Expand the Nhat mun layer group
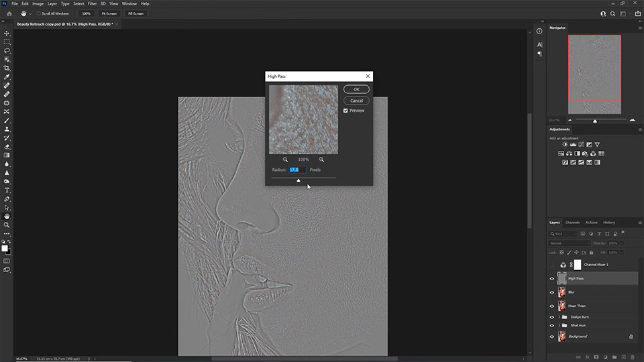Screen dimensions: 644x362 (559, 325)
